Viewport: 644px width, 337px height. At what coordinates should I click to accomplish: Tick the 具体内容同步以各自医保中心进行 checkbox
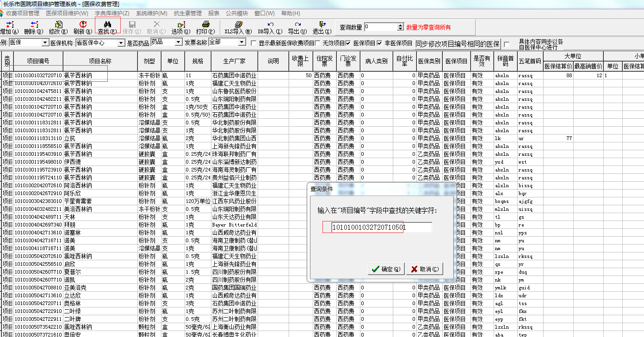(x=507, y=44)
